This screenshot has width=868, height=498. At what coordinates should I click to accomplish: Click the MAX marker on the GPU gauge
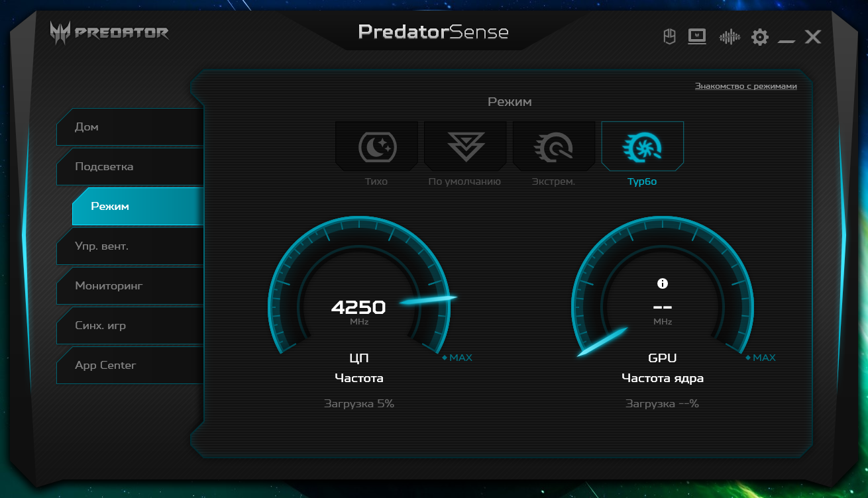761,358
